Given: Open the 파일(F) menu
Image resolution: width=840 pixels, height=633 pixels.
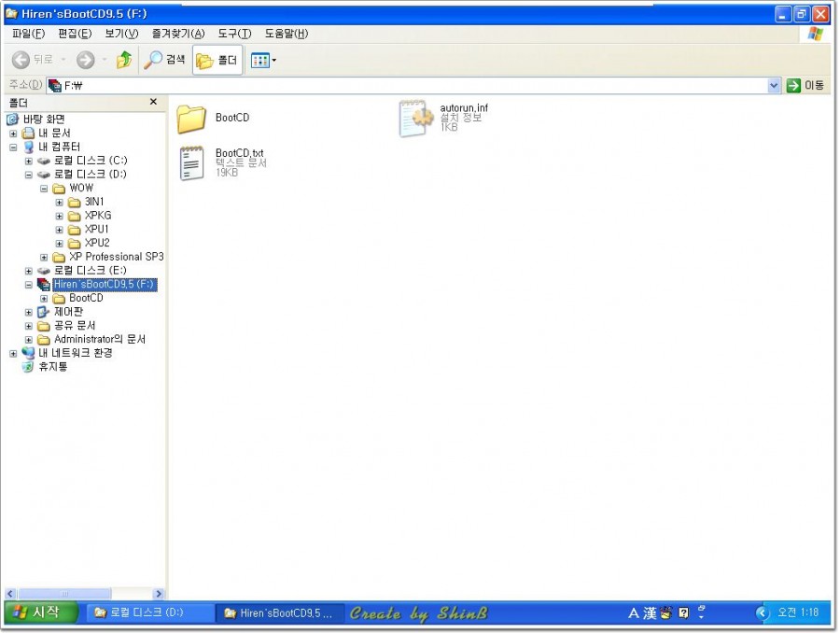Looking at the screenshot, I should click(x=28, y=34).
